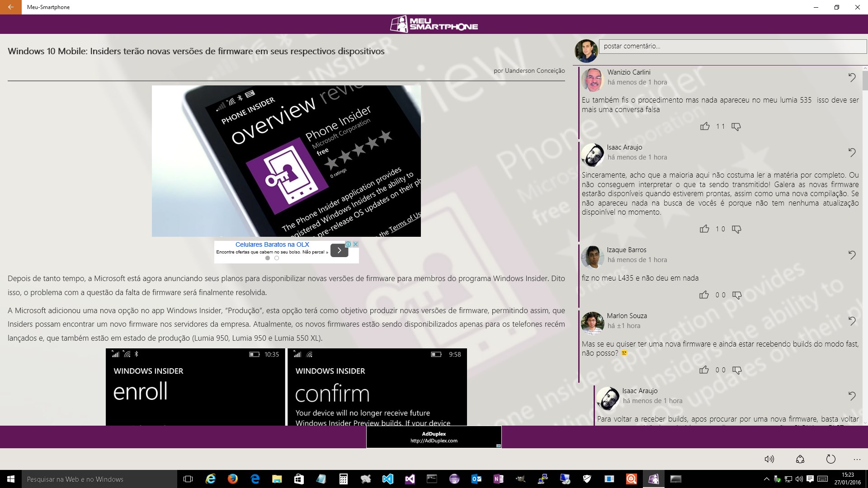Like Wanizio Carlini's comment
Viewport: 868px width, 488px height.
[705, 127]
